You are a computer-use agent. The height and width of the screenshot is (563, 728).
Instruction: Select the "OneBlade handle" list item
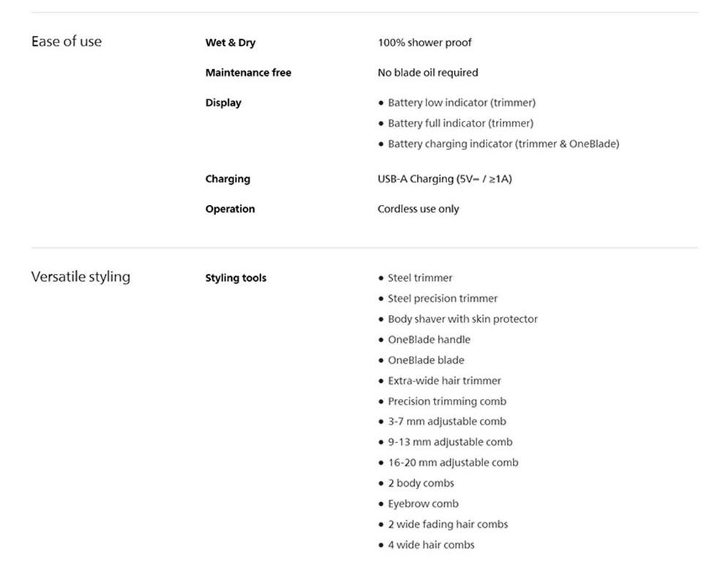pyautogui.click(x=429, y=340)
